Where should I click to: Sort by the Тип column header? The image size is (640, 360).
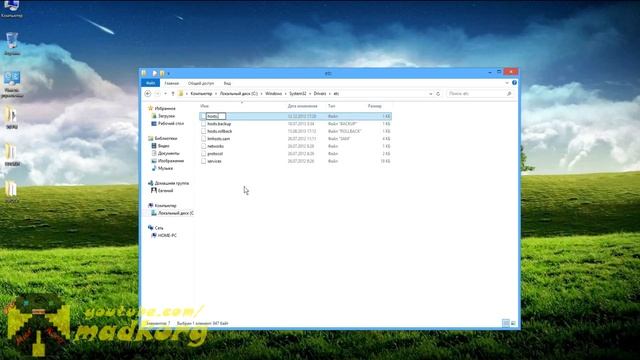331,106
